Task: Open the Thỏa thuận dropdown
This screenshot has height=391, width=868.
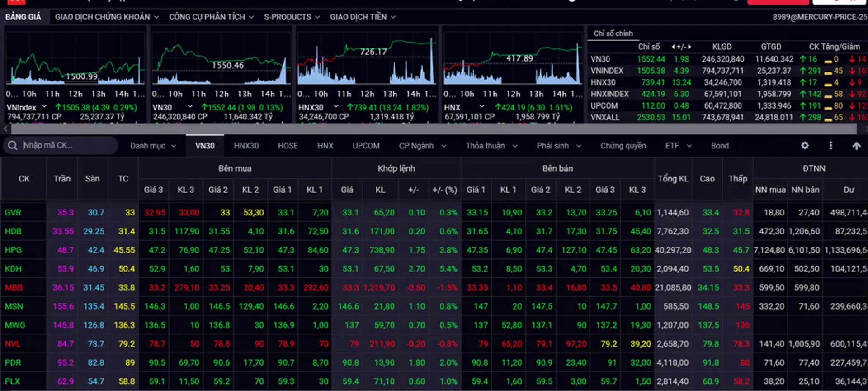Action: (x=491, y=146)
